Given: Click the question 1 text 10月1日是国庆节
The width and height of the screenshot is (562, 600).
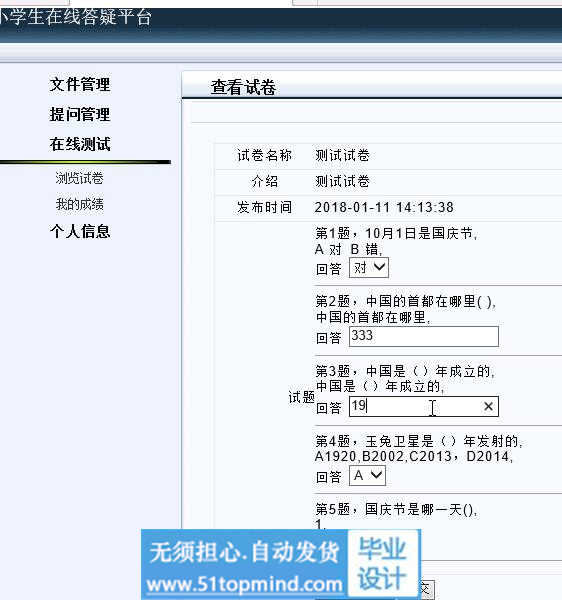Looking at the screenshot, I should click(420, 233).
